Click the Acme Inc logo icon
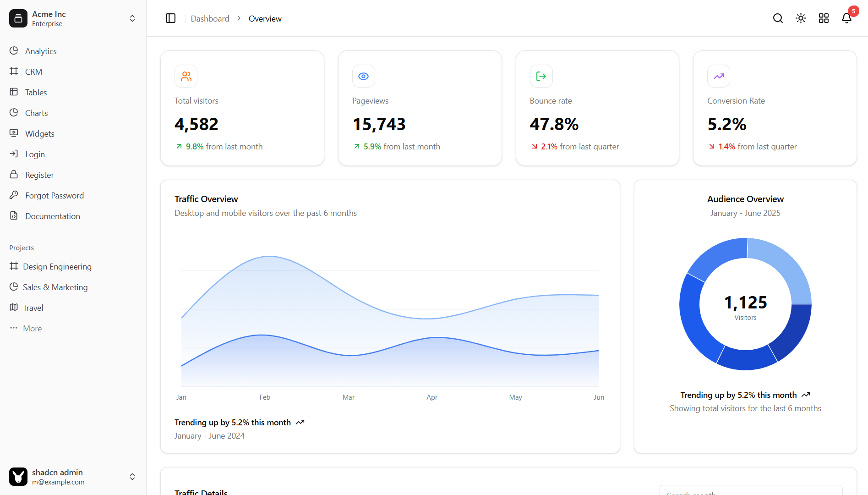 pyautogui.click(x=18, y=18)
